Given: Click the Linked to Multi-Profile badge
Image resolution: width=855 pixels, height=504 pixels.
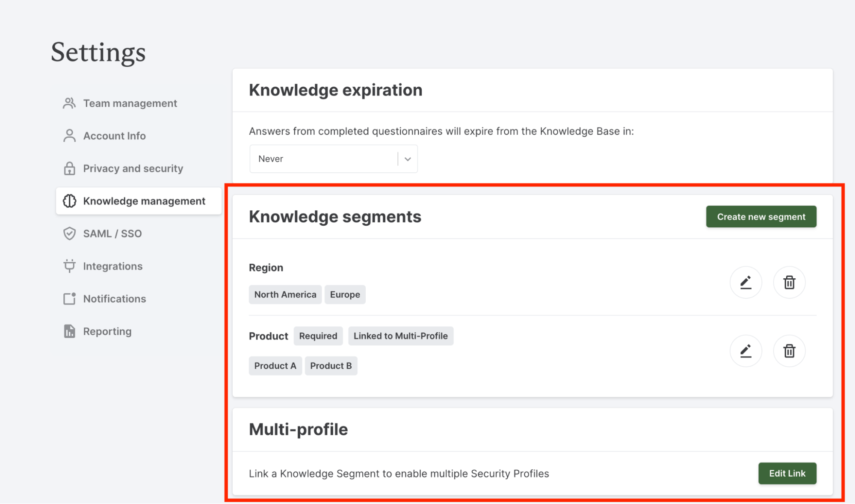Looking at the screenshot, I should 400,336.
